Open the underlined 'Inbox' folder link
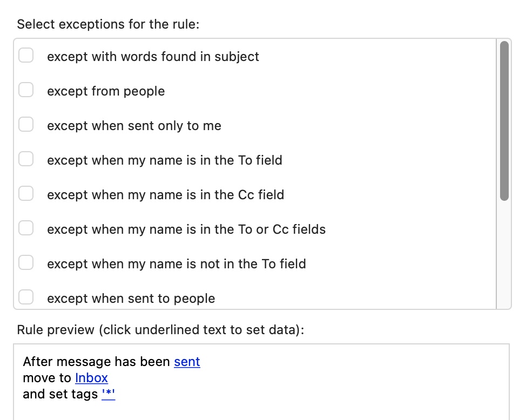 coord(91,378)
